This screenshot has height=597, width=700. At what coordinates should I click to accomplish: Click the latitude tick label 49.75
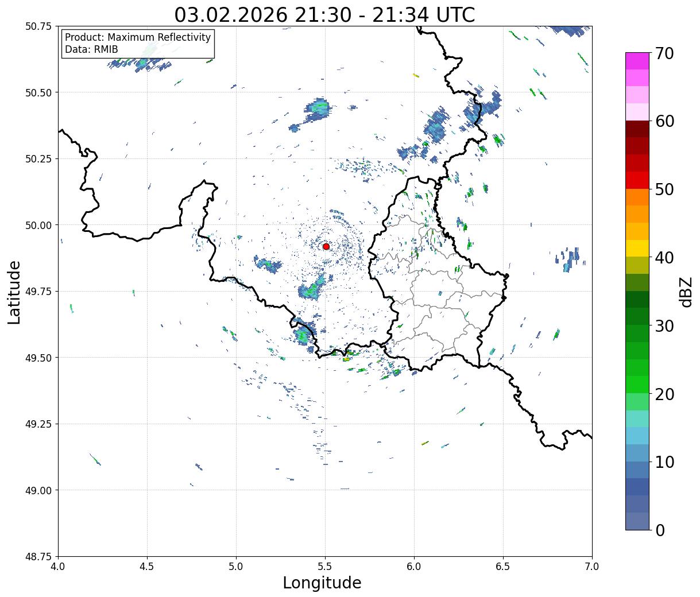click(38, 292)
